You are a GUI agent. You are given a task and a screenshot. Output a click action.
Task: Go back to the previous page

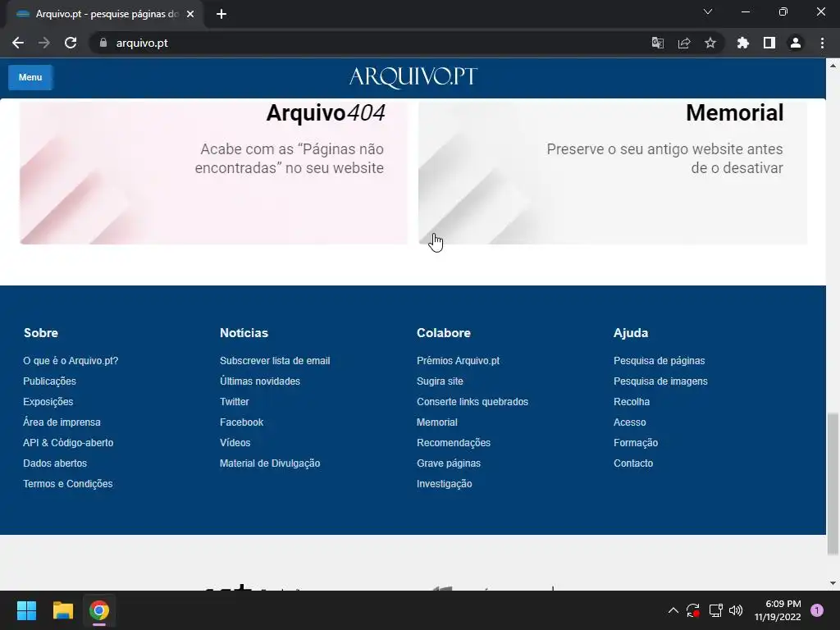tap(18, 43)
